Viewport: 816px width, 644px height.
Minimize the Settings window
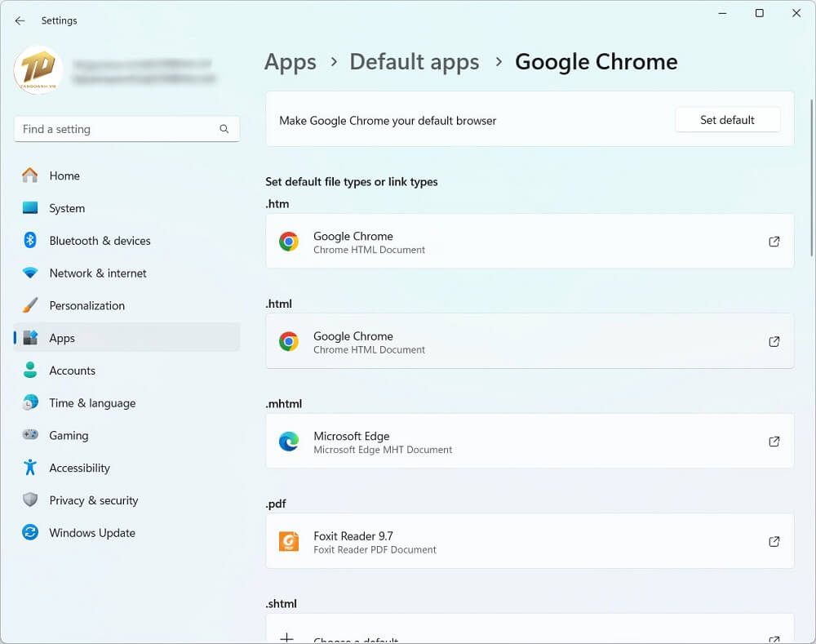click(722, 13)
